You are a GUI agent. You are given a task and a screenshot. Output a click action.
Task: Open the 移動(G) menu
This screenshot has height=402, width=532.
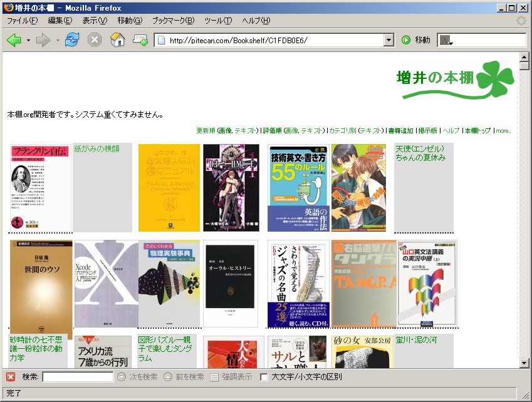[130, 21]
